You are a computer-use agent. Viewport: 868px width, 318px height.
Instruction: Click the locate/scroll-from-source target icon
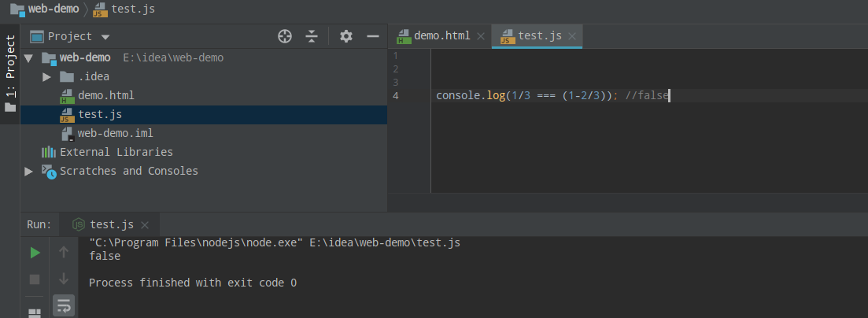285,36
